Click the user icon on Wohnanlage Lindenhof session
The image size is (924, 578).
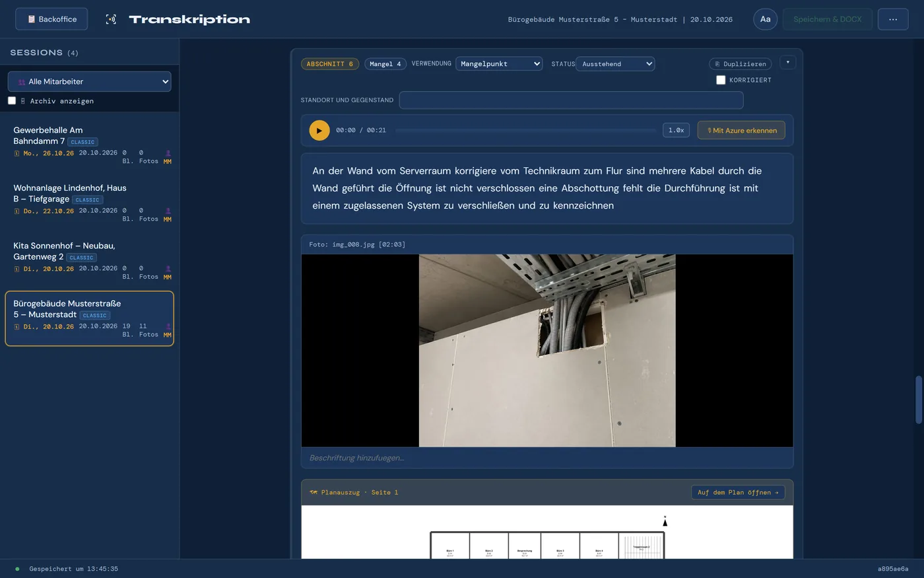168,211
